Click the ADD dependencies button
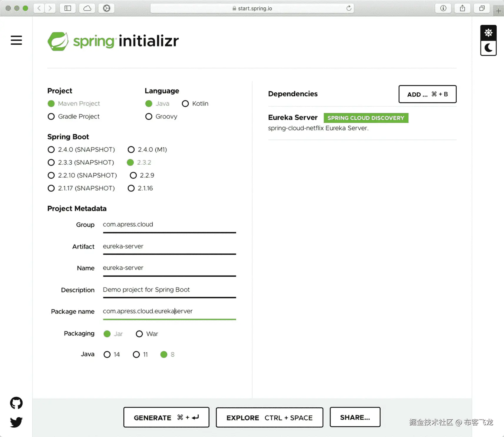Viewport: 504px width, 437px height. tap(428, 94)
